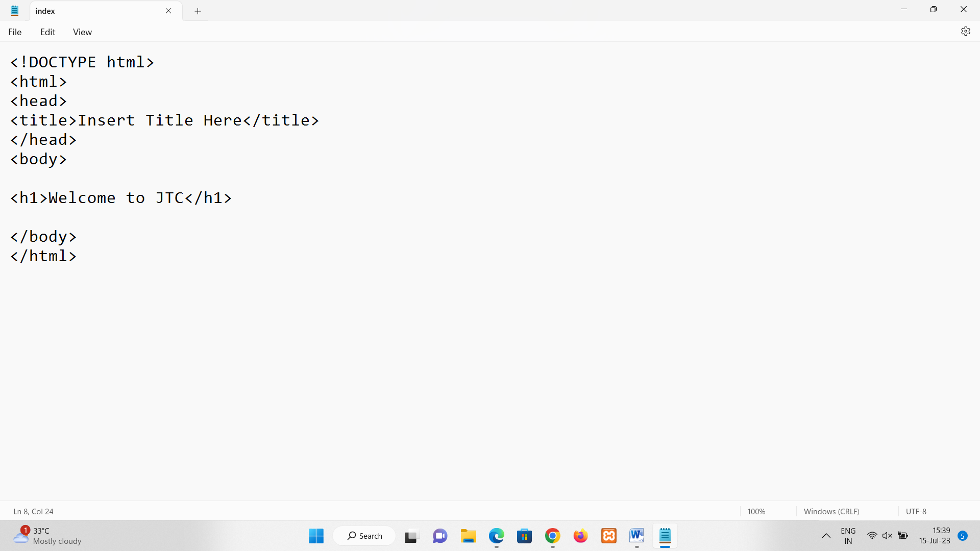Select the index tab
Image resolution: width=980 pixels, height=551 pixels.
point(106,11)
